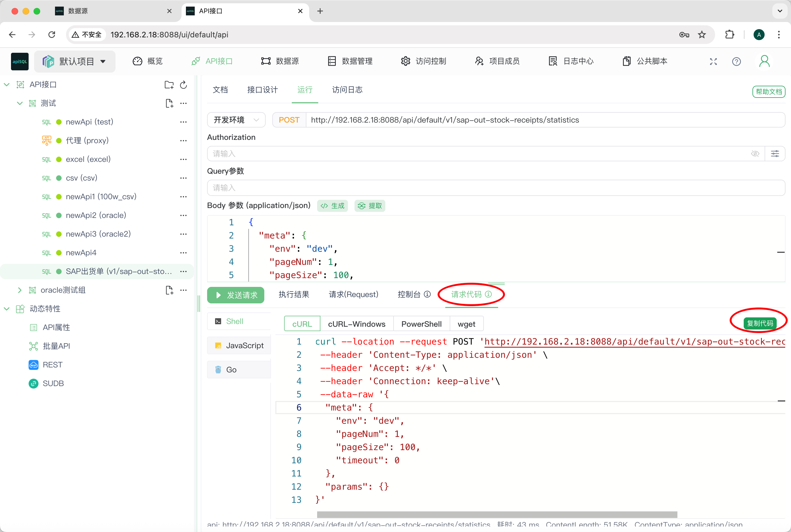This screenshot has width=791, height=532.
Task: Open the 执行结果 tab
Action: tap(294, 295)
